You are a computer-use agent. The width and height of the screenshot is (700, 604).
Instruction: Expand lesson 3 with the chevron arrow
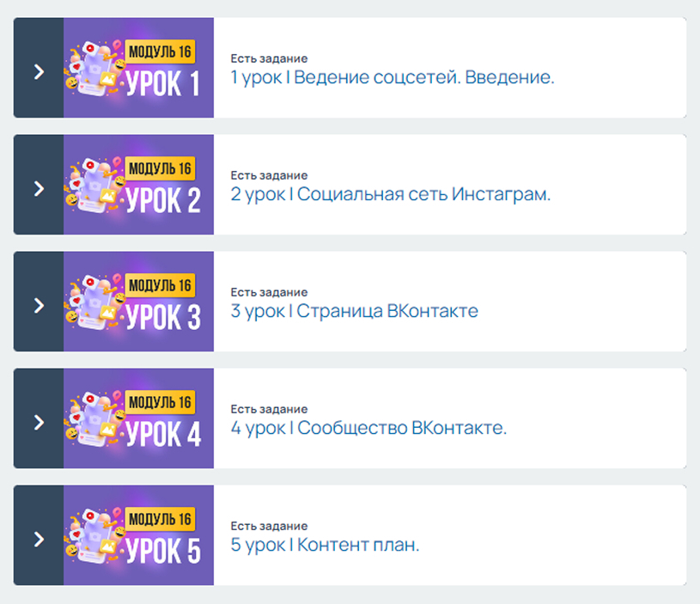[x=39, y=305]
